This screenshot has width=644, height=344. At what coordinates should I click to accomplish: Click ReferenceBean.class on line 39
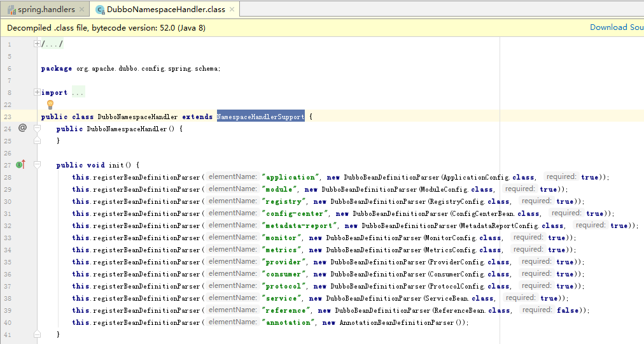(472, 310)
